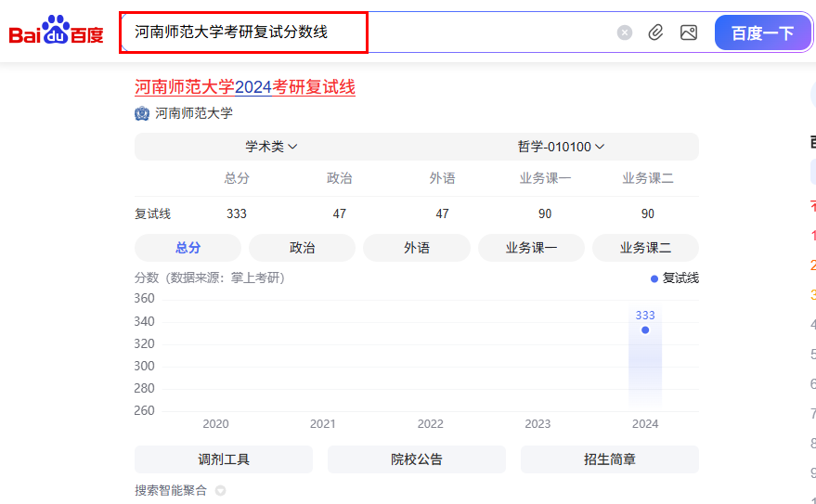Open the 哲学-010100 major dropdown
The height and width of the screenshot is (504, 816).
[x=561, y=147]
